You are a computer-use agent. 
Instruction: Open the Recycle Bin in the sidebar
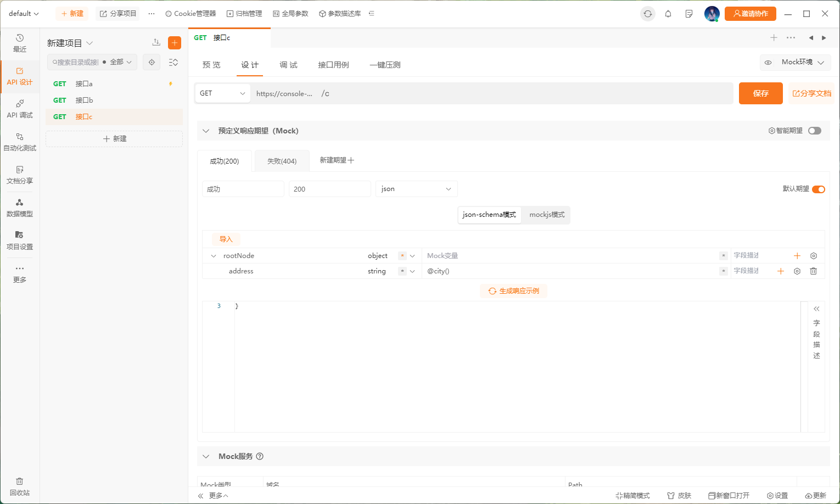pos(20,486)
